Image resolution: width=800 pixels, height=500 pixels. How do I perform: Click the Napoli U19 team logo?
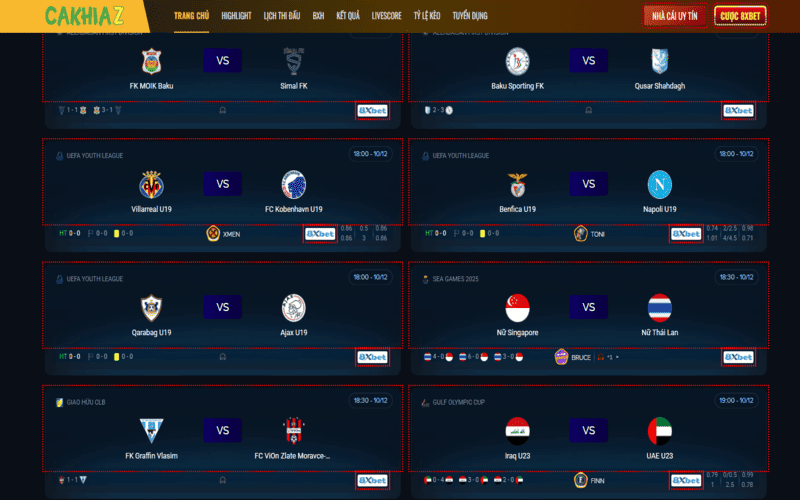(x=660, y=185)
